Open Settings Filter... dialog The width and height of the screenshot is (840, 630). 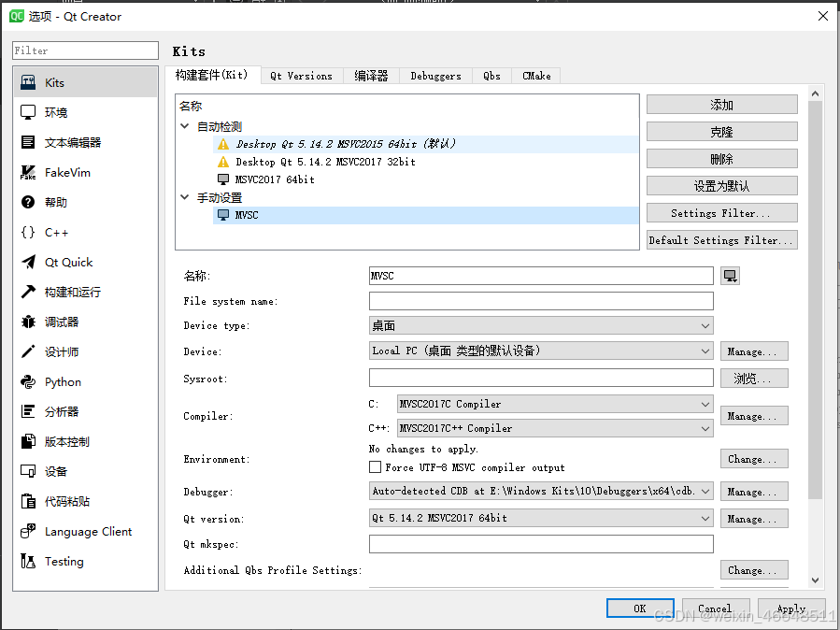[x=721, y=213]
